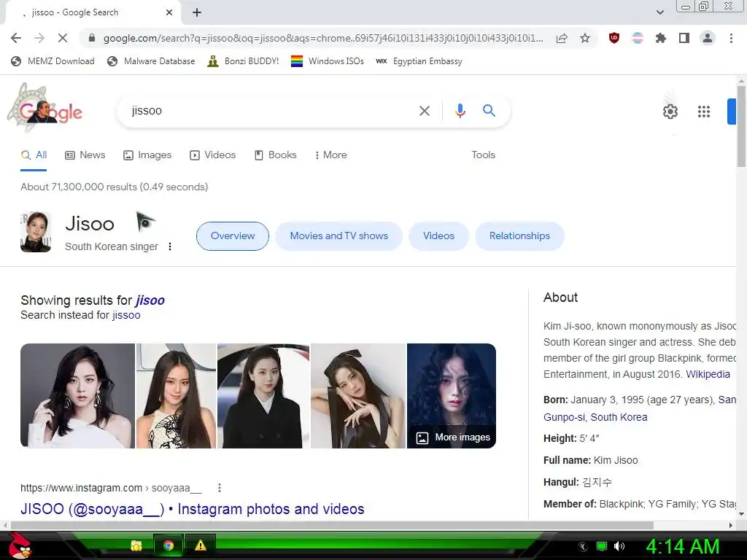Screen dimensions: 747x560
Task: Open the Egyptian Embassy bookmark
Action: click(419, 61)
